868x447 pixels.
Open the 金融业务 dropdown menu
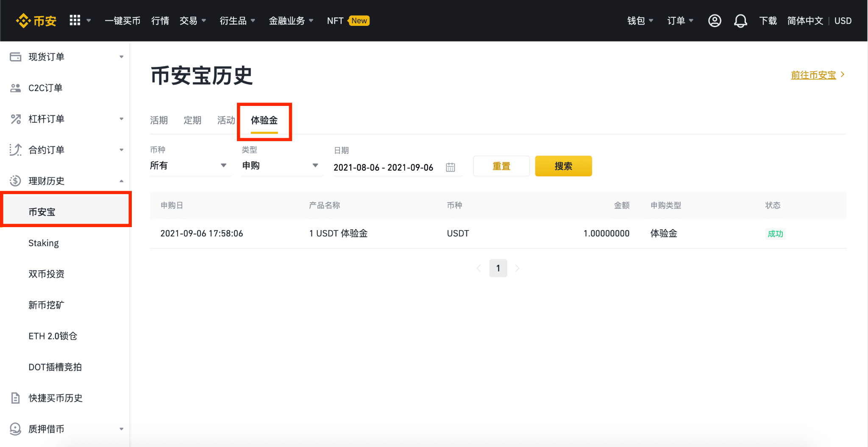click(291, 21)
